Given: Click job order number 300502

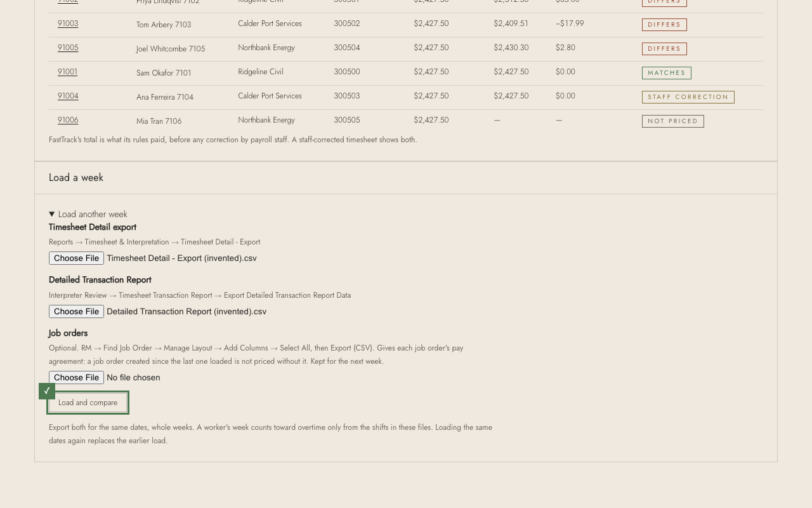Looking at the screenshot, I should point(347,23).
